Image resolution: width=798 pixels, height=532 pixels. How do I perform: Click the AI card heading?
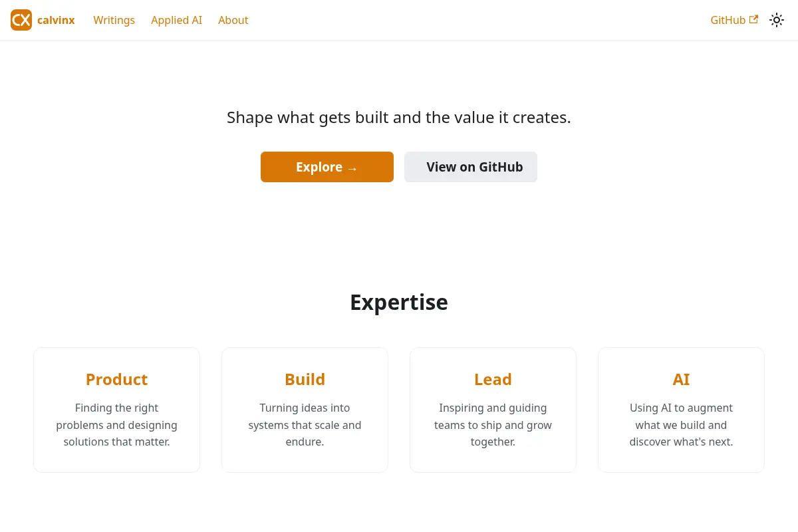[x=681, y=379]
